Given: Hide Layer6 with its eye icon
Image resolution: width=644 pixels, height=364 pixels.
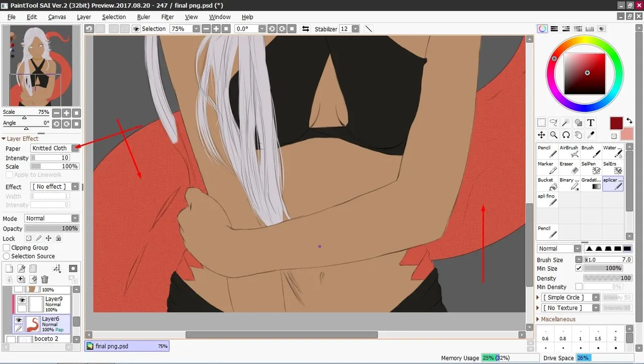Looking at the screenshot, I should [18, 320].
